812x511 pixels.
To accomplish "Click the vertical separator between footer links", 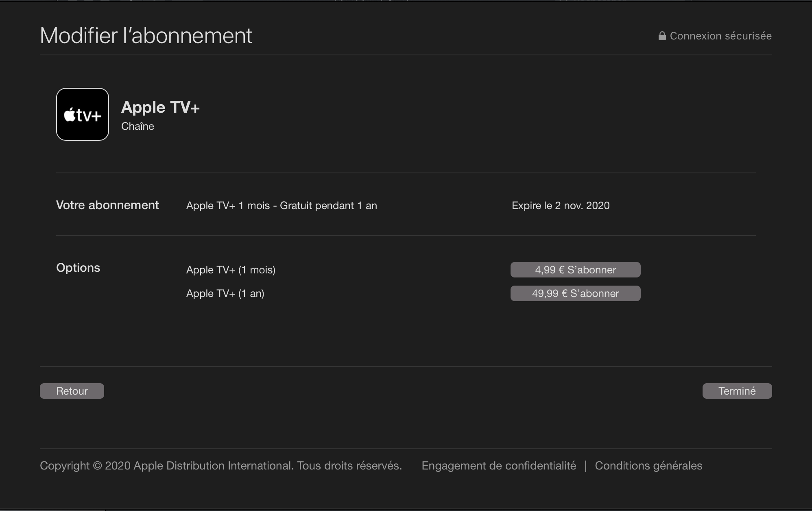I will [585, 465].
